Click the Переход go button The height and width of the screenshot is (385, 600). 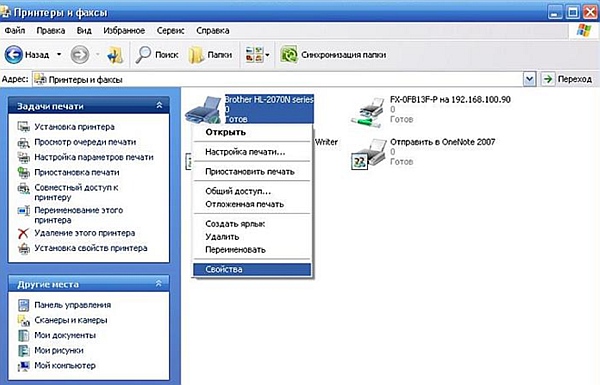[x=567, y=79]
